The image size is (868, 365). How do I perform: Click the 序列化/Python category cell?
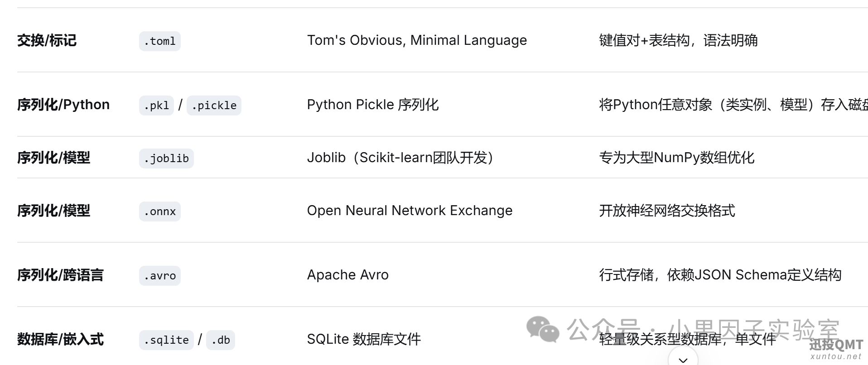(x=63, y=105)
